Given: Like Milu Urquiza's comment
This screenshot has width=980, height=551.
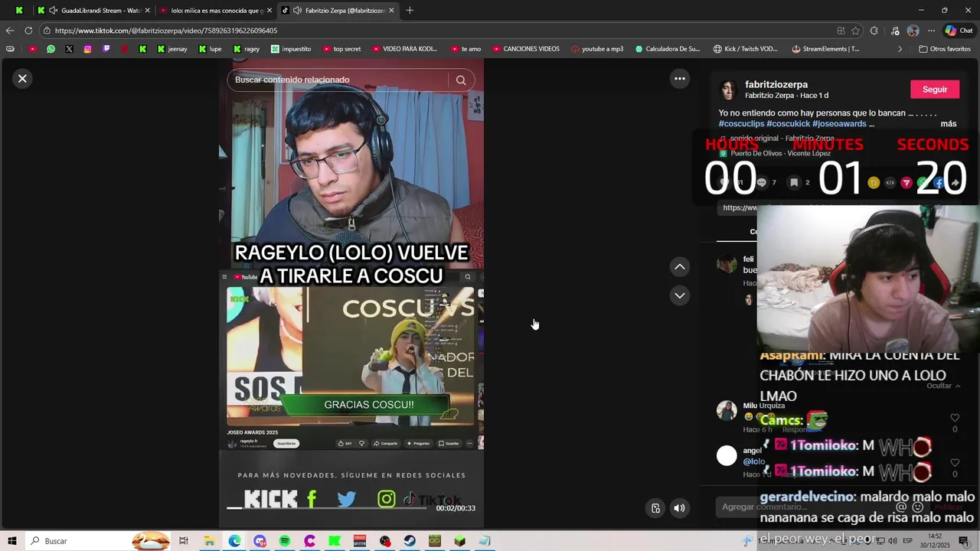Looking at the screenshot, I should pos(955,418).
